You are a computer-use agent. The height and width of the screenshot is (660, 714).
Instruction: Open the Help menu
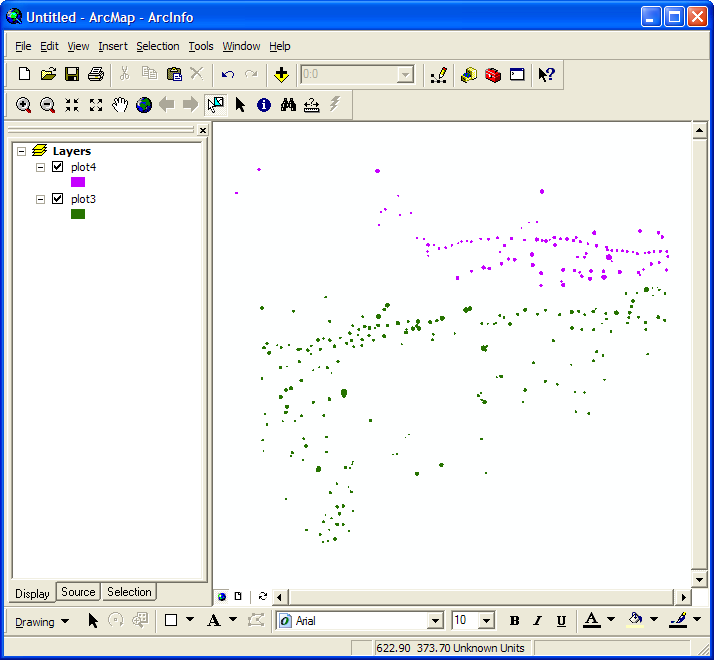280,46
